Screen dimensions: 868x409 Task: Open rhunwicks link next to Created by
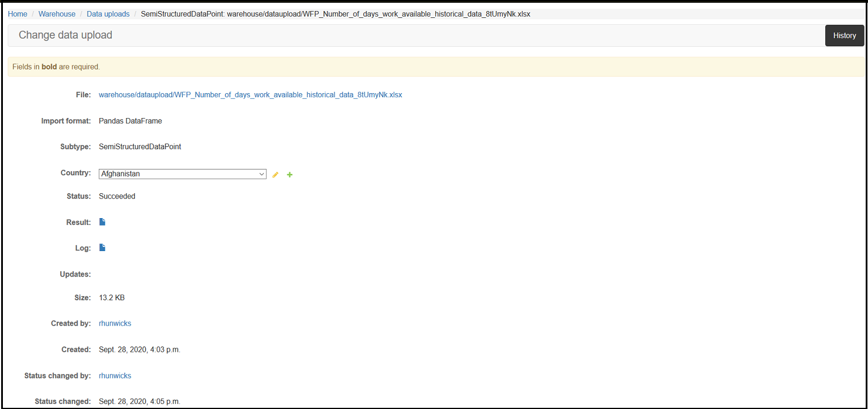[x=115, y=323]
